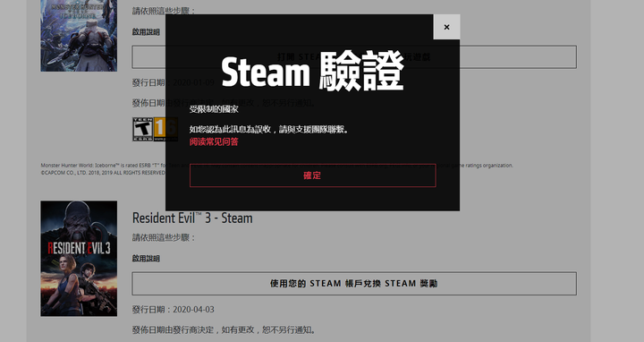This screenshot has width=644, height=342.
Task: Click 使用您的 STEAM 帳戶兌換 STEAM 獎勵 button
Action: coord(354,284)
